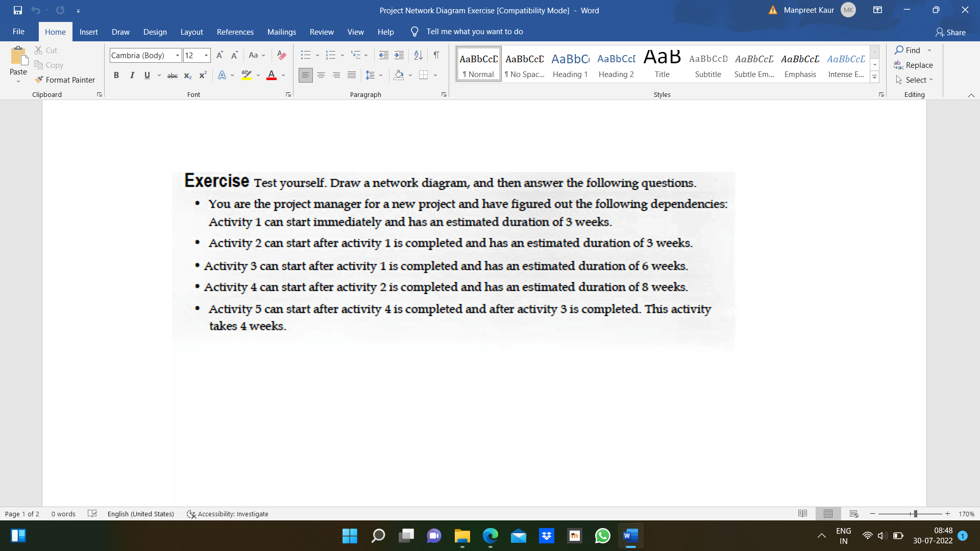Apply italic formatting
This screenshot has width=980, height=551.
(x=132, y=75)
